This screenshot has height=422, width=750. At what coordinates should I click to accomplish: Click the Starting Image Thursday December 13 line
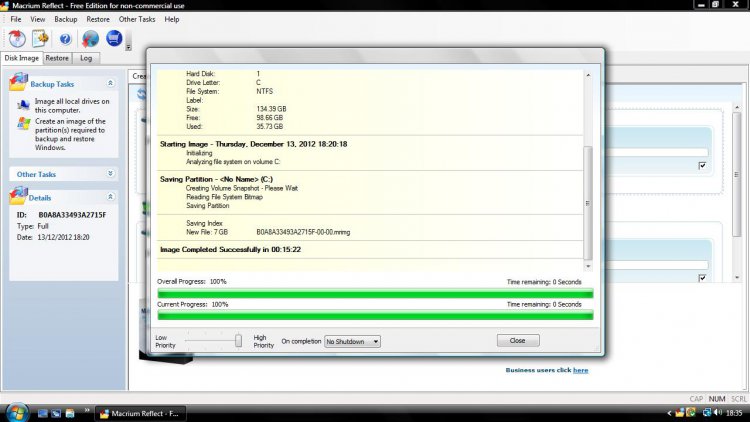click(254, 144)
